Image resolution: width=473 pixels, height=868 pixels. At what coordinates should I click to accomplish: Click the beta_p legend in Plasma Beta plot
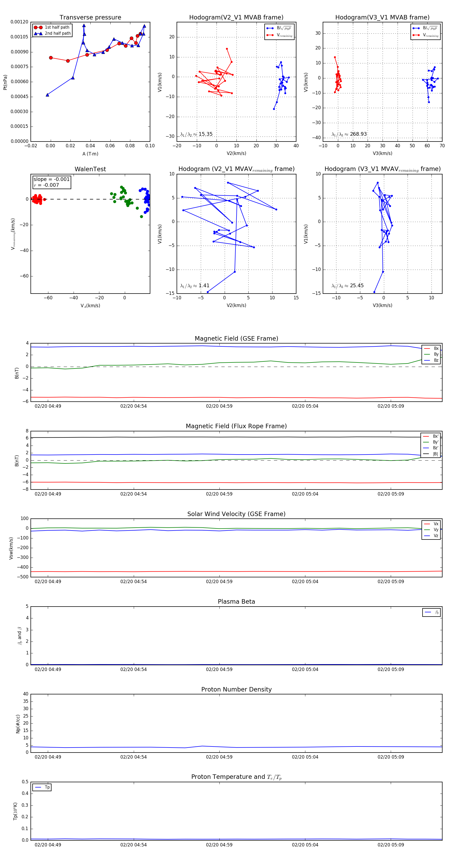click(431, 612)
